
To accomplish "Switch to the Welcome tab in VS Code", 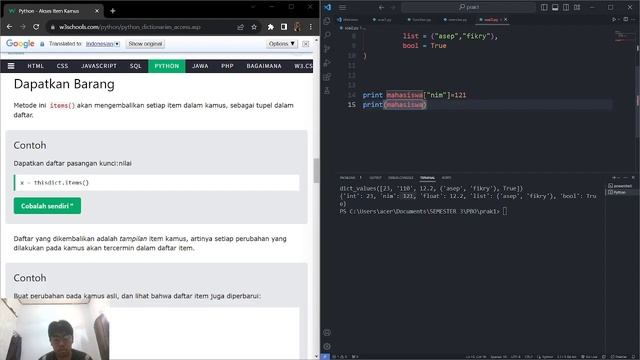I will pyautogui.click(x=348, y=20).
